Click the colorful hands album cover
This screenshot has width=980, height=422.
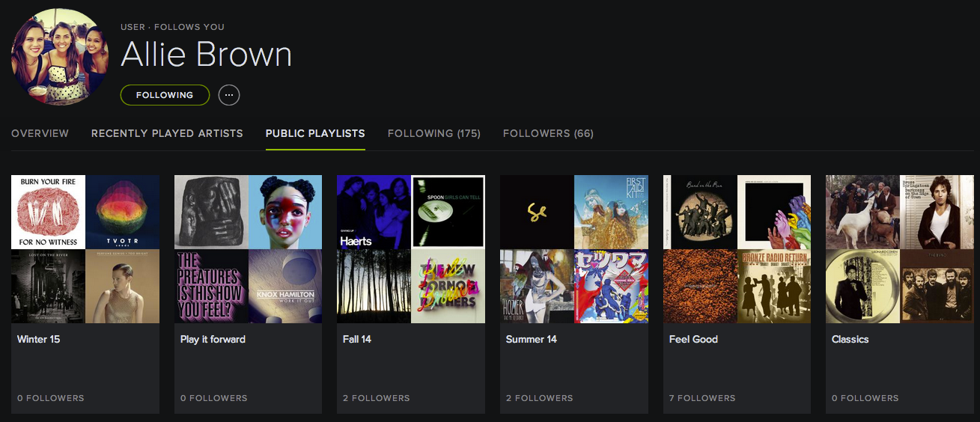774,212
